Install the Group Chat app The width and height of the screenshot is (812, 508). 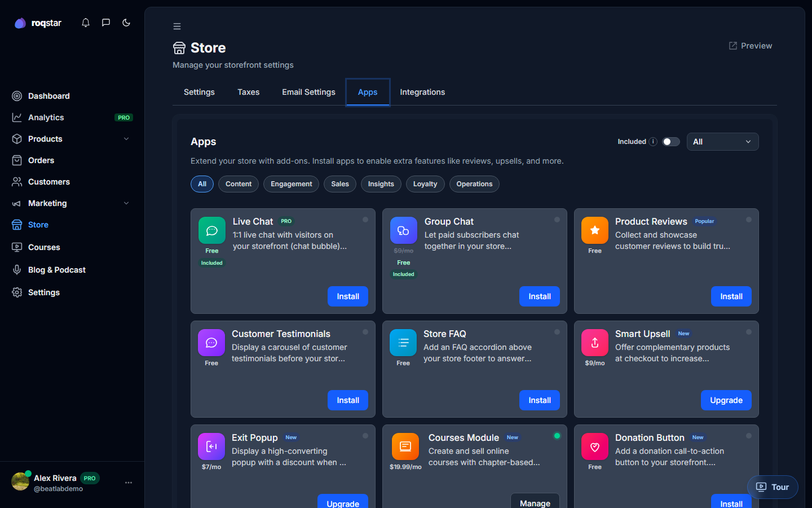click(540, 296)
